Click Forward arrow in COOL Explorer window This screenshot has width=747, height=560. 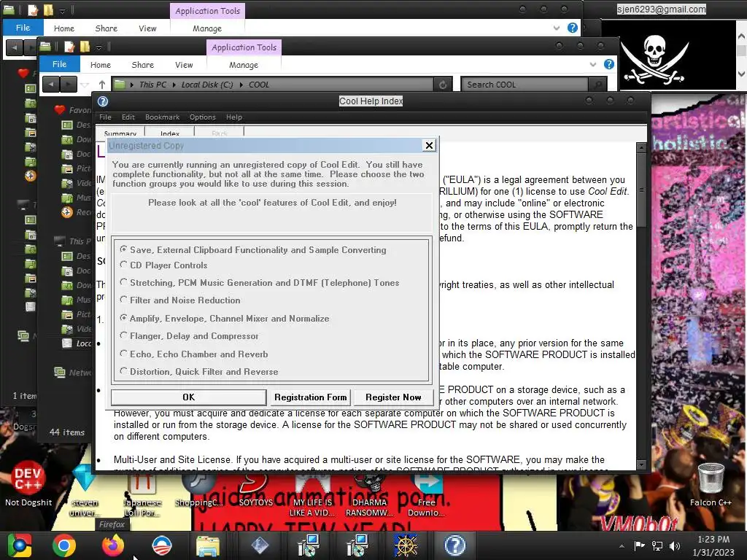(68, 85)
